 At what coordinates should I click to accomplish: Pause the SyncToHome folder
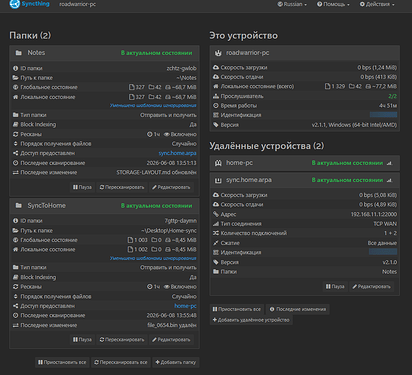(82, 340)
